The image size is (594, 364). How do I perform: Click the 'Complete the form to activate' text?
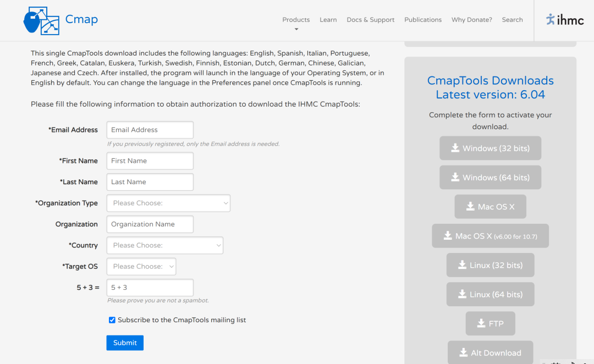(490, 121)
